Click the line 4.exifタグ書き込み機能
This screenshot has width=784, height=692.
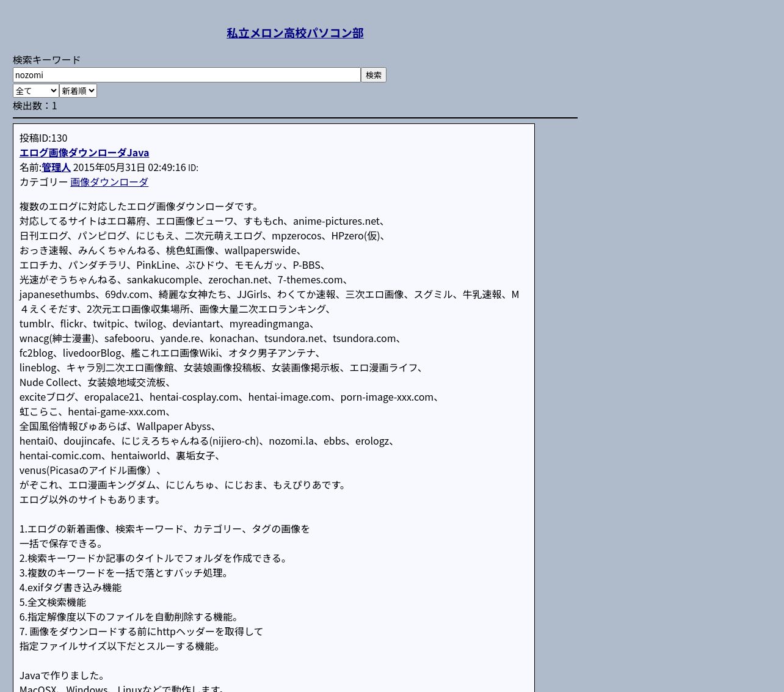click(x=70, y=588)
